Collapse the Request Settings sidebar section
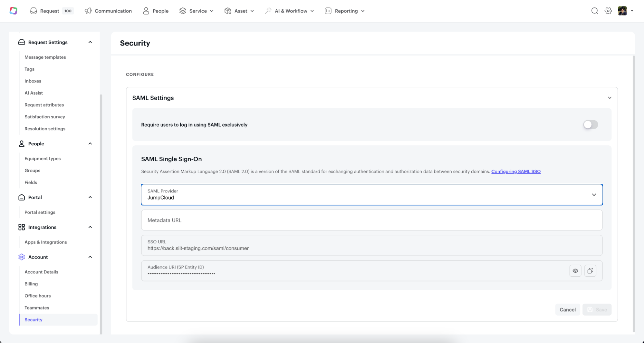Image resolution: width=644 pixels, height=343 pixels. (x=90, y=42)
